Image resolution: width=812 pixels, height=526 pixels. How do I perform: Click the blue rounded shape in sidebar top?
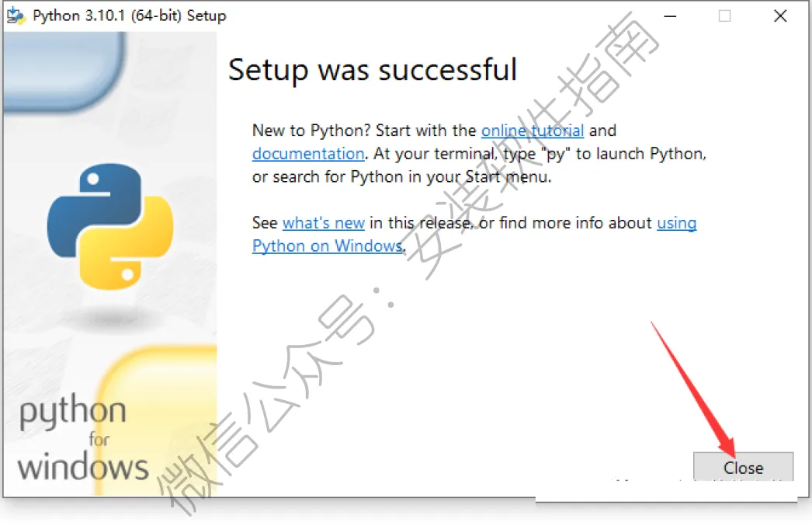64,71
